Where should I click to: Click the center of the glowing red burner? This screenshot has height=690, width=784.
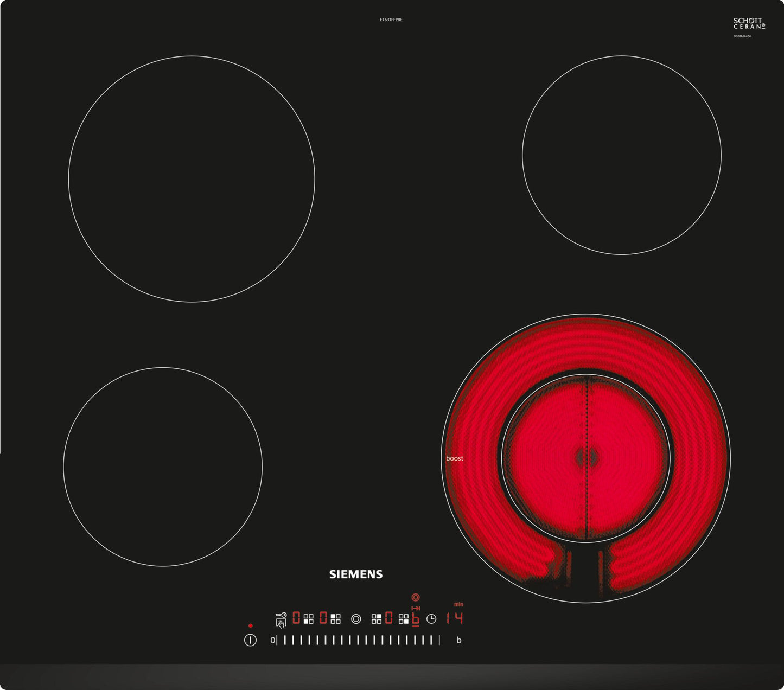coord(586,458)
